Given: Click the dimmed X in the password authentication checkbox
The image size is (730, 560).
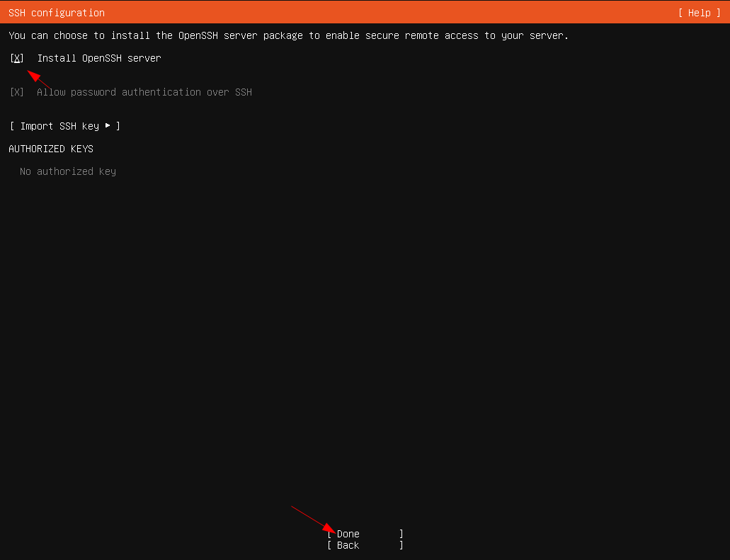Looking at the screenshot, I should (x=17, y=92).
